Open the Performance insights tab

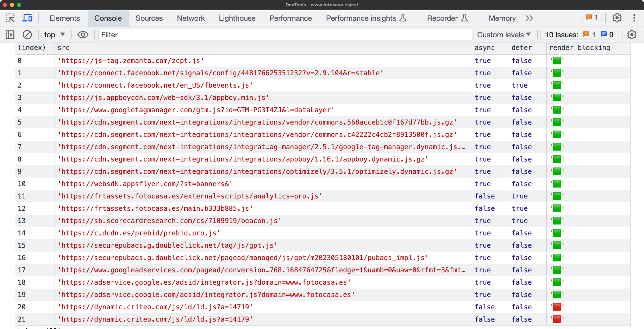(366, 18)
